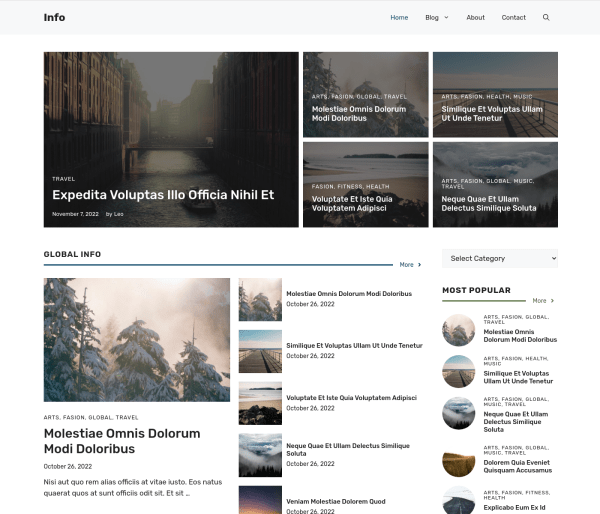
Task: Expand the Blog menu dropdown arrow
Action: 446,17
